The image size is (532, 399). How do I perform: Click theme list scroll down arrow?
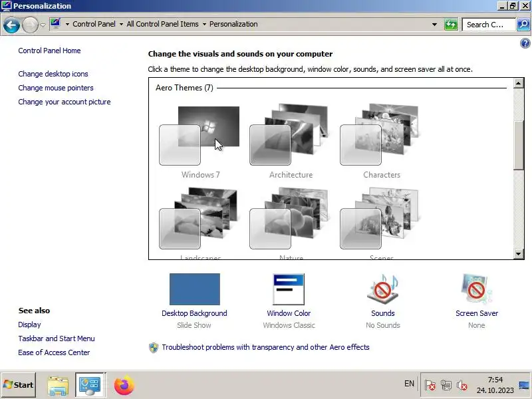click(519, 254)
